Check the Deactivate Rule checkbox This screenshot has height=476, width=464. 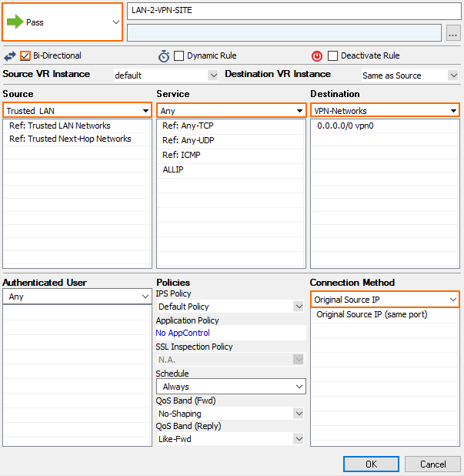(332, 56)
